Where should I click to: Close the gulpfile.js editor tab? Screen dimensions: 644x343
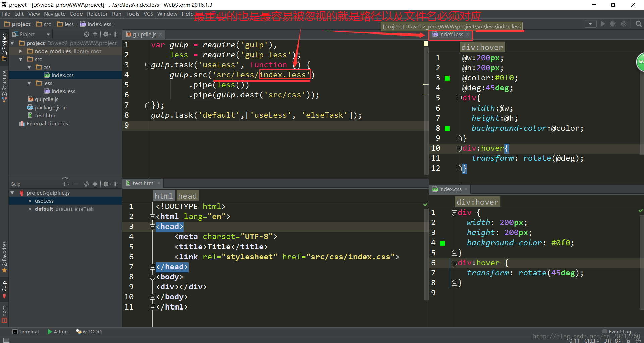[161, 34]
